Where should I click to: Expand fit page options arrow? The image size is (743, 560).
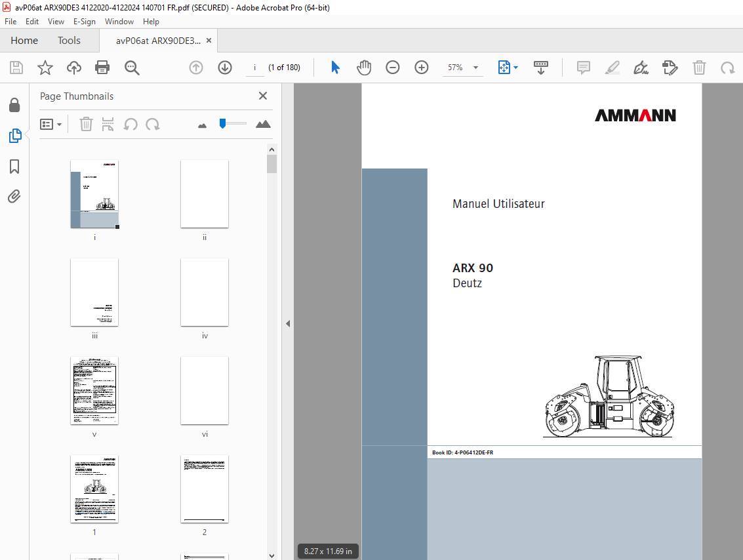(x=516, y=68)
